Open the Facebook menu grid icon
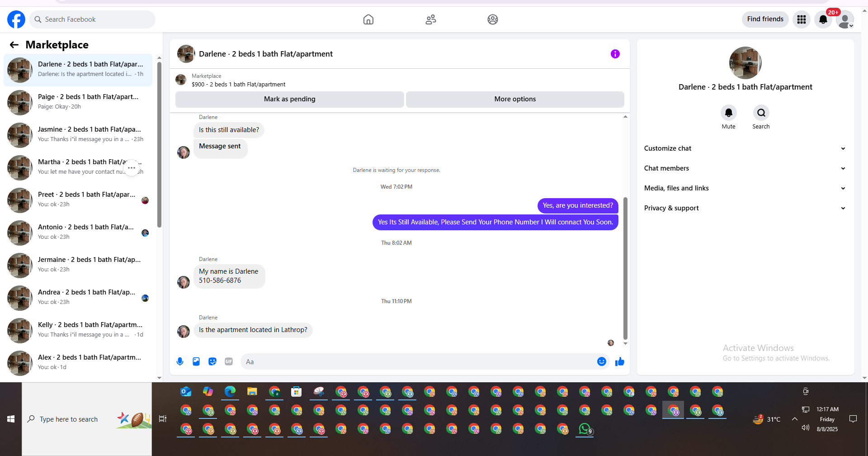This screenshot has width=868, height=456. [x=802, y=19]
